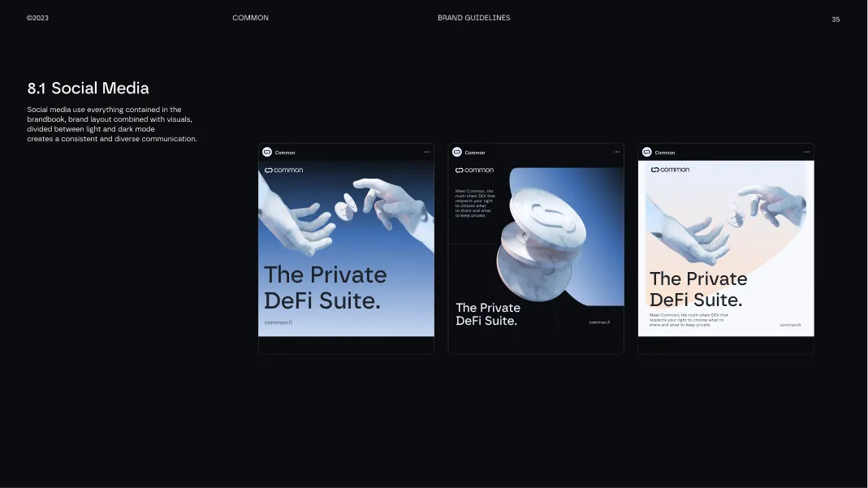Screen dimensions: 868x488
Task: Click the COMMON header menu item
Action: coord(250,17)
